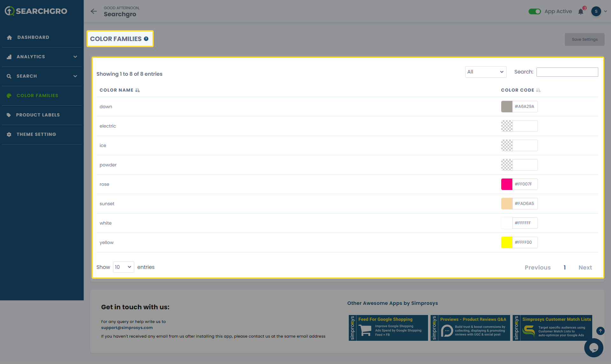Open the chat bubble widget
This screenshot has width=611, height=364.
(593, 347)
